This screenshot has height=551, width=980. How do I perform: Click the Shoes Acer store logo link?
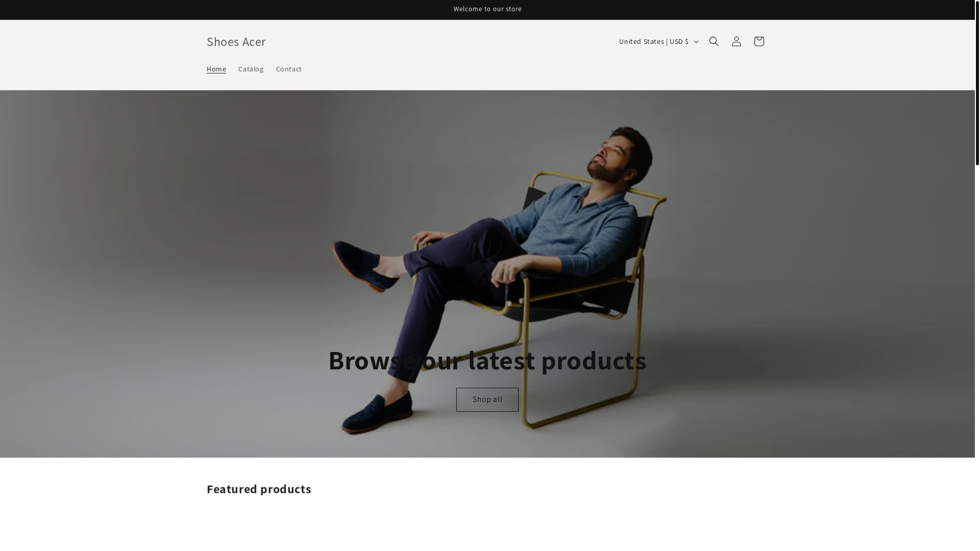click(236, 41)
